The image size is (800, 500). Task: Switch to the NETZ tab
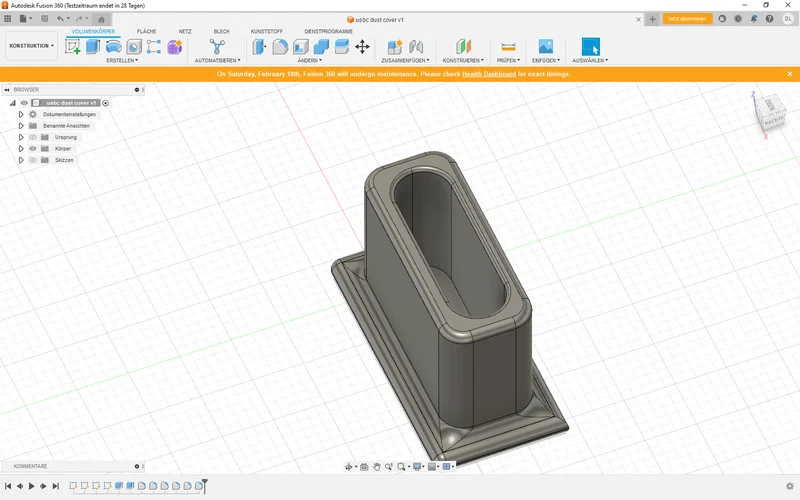click(x=185, y=32)
